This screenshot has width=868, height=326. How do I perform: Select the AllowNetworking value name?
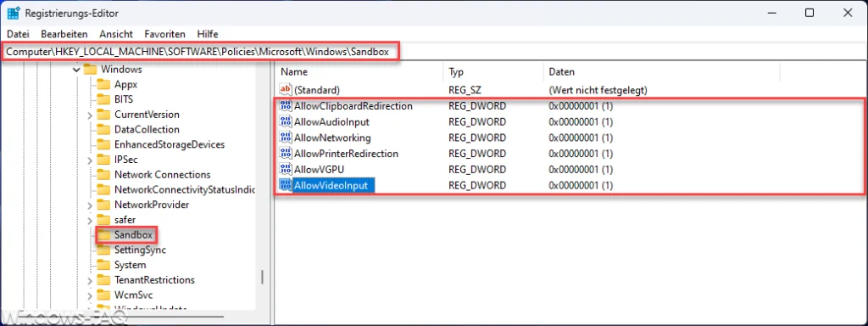click(x=332, y=138)
